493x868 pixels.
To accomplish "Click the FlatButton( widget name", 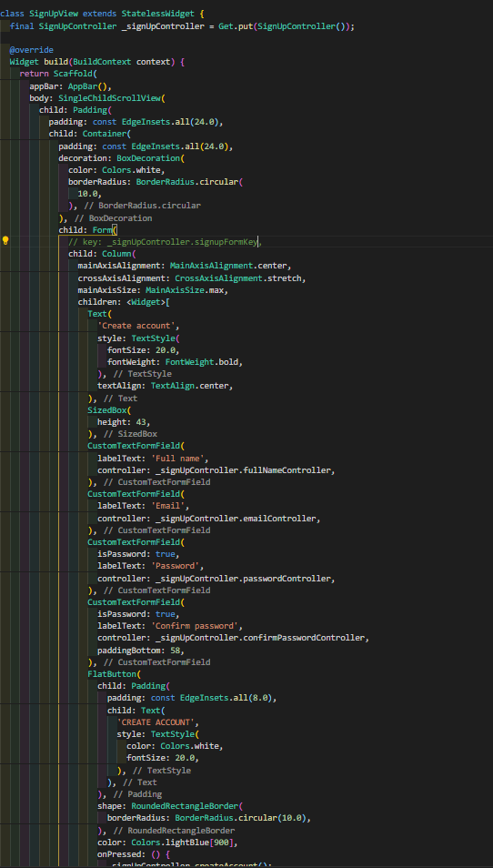I will (x=115, y=673).
